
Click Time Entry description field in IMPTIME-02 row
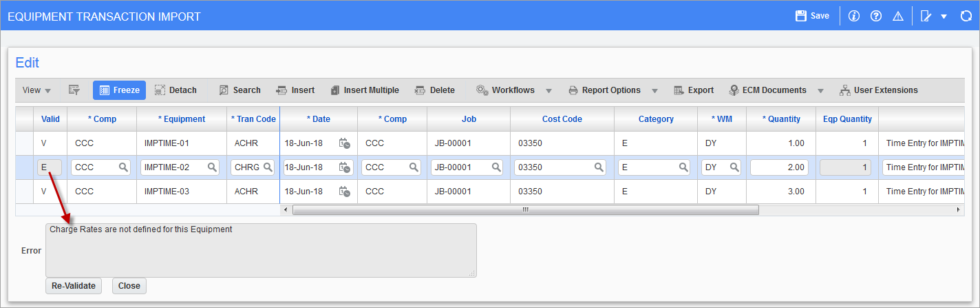coord(922,167)
